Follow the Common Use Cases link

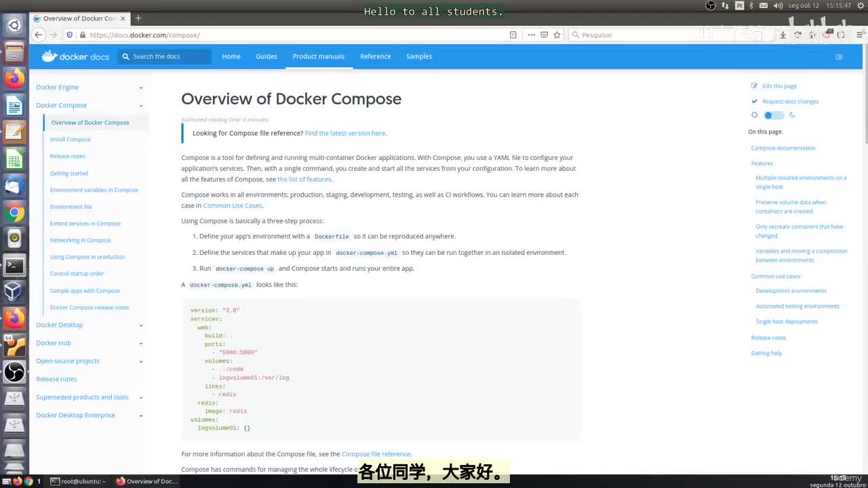coord(233,205)
